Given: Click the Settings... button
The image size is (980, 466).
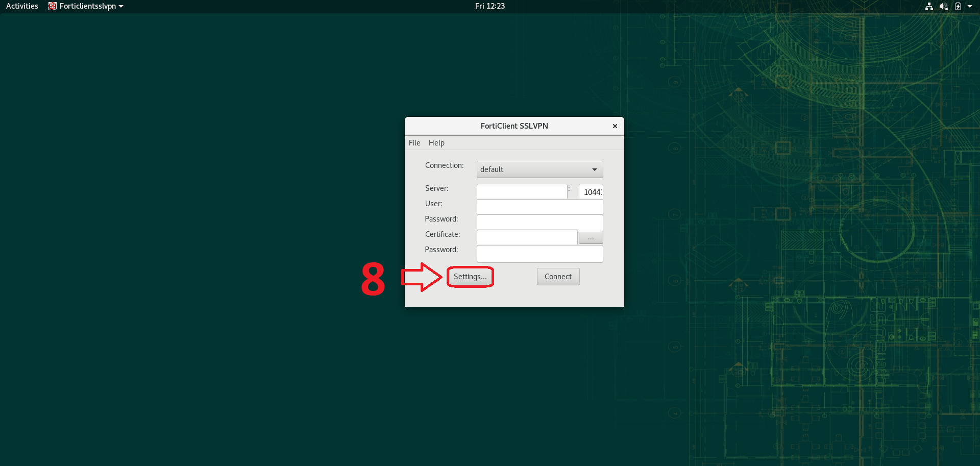Looking at the screenshot, I should tap(470, 277).
